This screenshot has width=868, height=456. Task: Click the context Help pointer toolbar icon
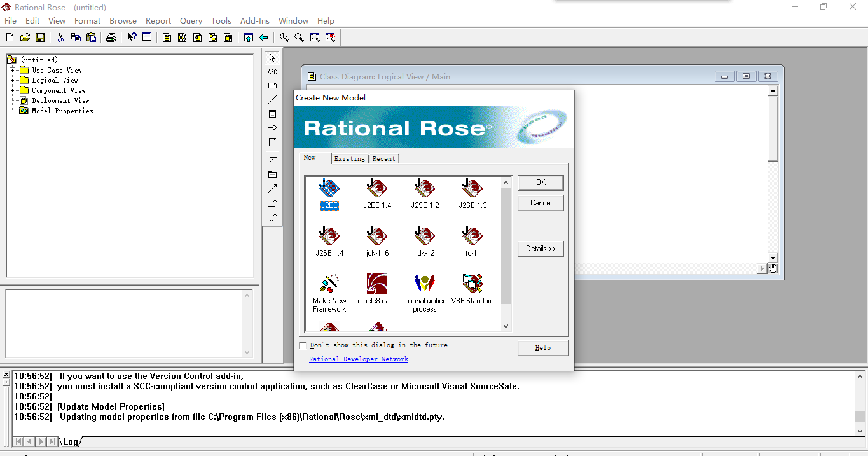coord(131,37)
